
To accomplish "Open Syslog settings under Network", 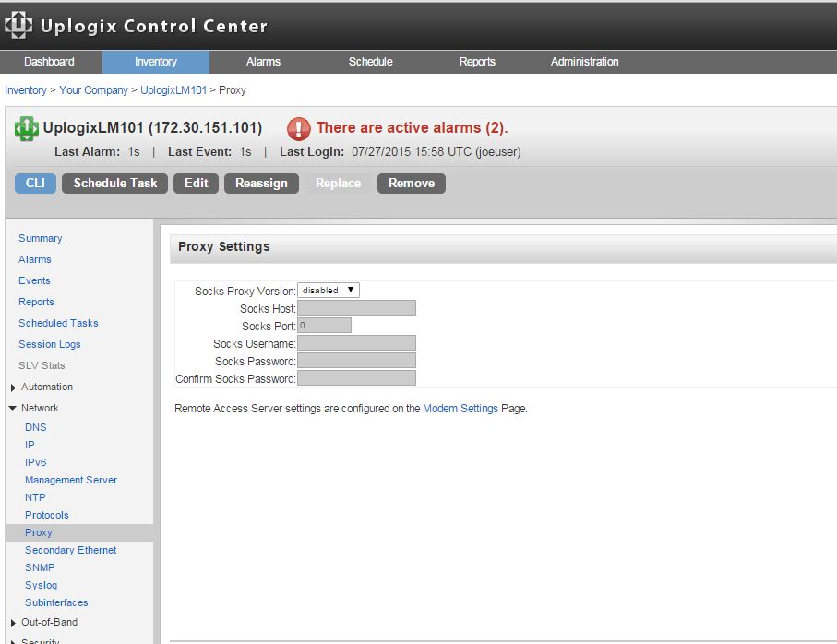I will (42, 586).
